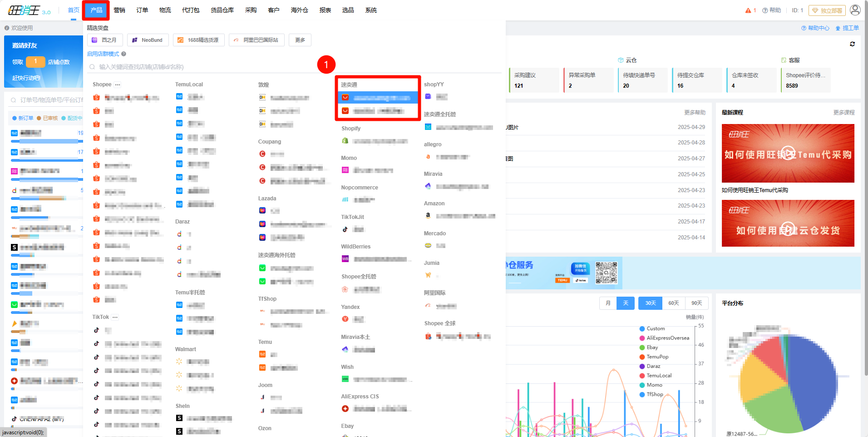Click the 独立部署 button
The height and width of the screenshot is (437, 868).
point(827,10)
